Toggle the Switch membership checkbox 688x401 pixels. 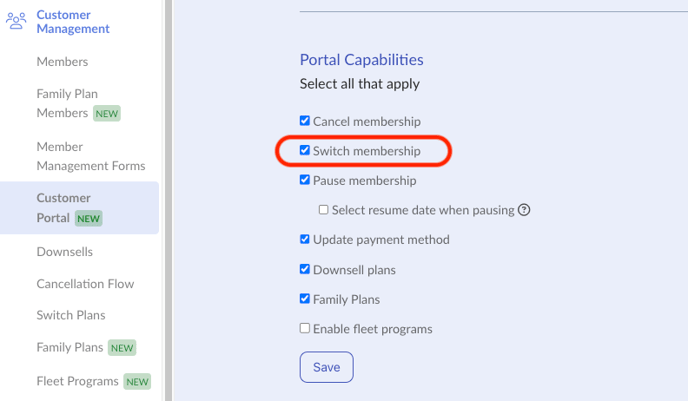pyautogui.click(x=305, y=150)
